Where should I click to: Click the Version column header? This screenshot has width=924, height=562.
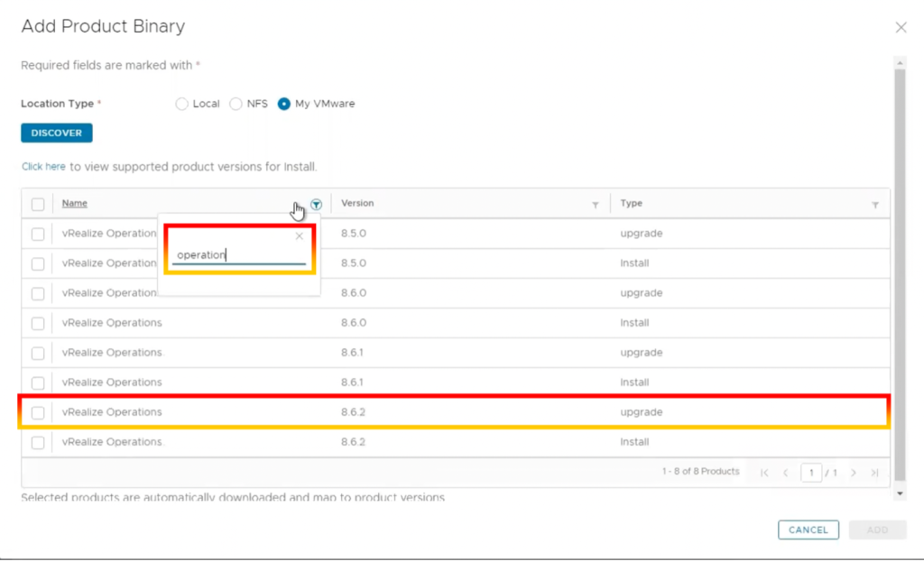(x=357, y=203)
